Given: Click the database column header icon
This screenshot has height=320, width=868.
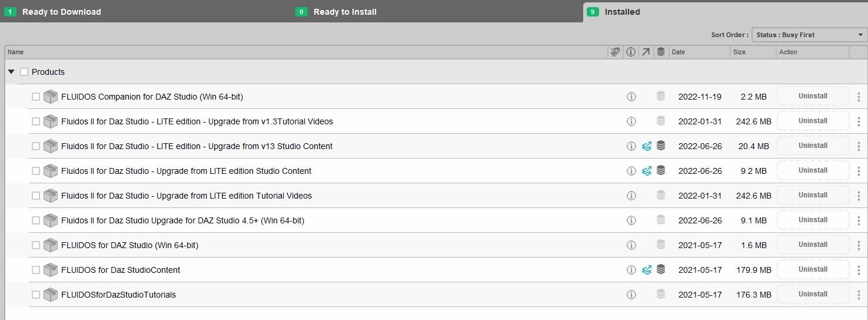Looking at the screenshot, I should (x=661, y=52).
